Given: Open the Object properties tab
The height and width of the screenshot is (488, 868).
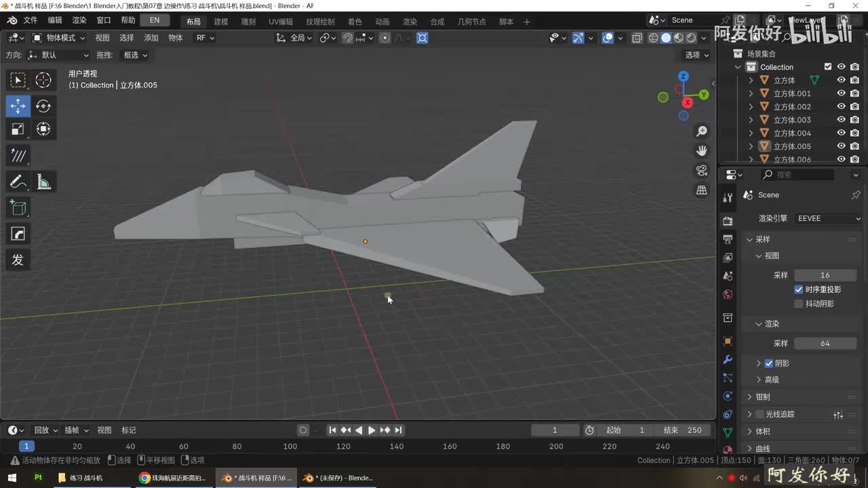Looking at the screenshot, I should coord(728,341).
